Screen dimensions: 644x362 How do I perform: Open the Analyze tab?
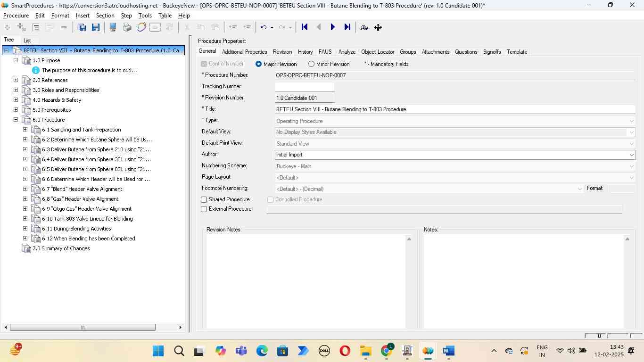[347, 52]
